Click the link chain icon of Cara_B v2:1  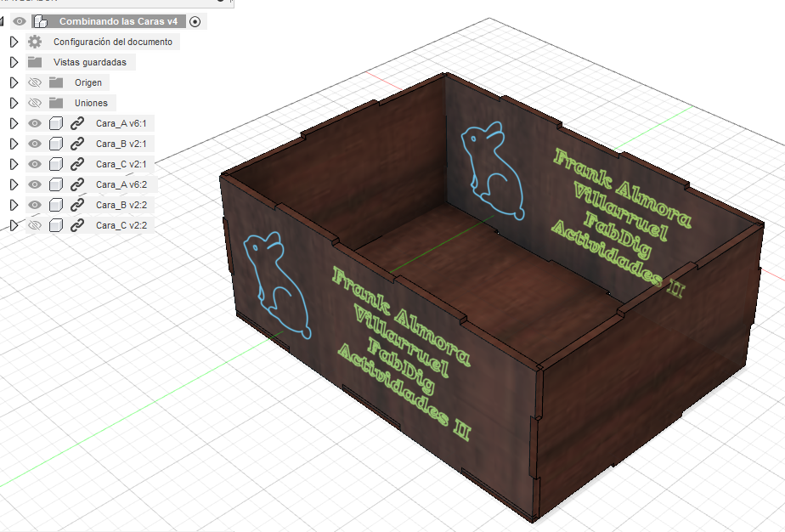(77, 144)
